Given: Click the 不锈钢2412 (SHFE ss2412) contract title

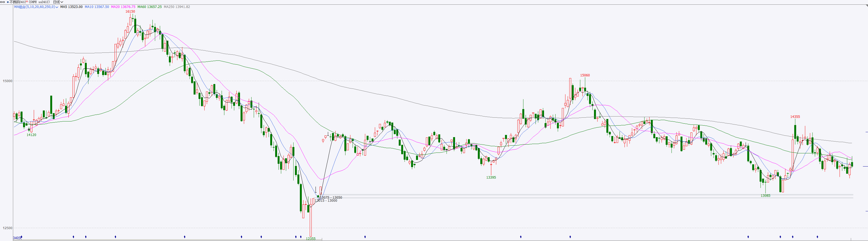Looking at the screenshot, I should click(30, 2).
